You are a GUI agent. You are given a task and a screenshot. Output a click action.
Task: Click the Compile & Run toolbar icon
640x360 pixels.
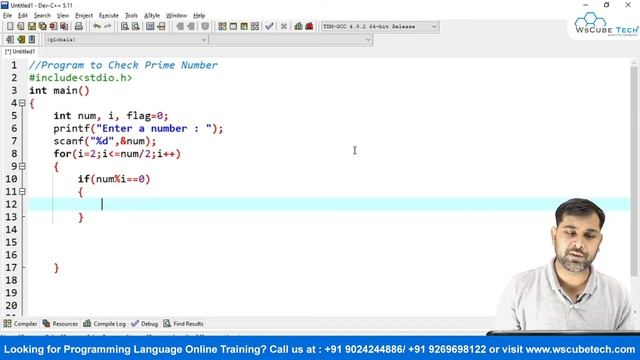tap(244, 27)
